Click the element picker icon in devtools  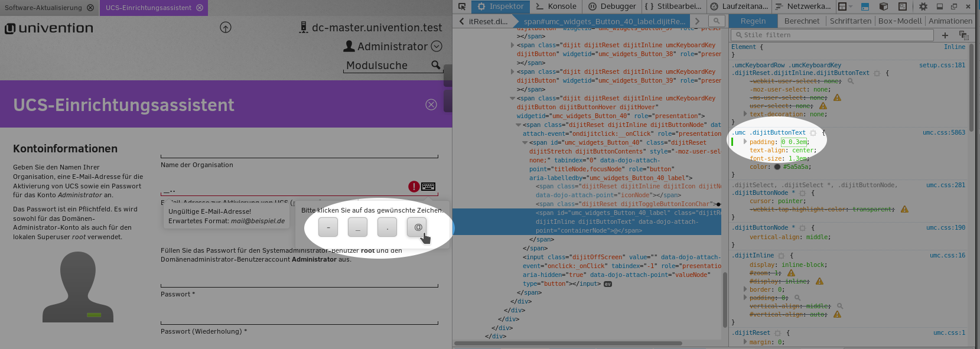[462, 6]
